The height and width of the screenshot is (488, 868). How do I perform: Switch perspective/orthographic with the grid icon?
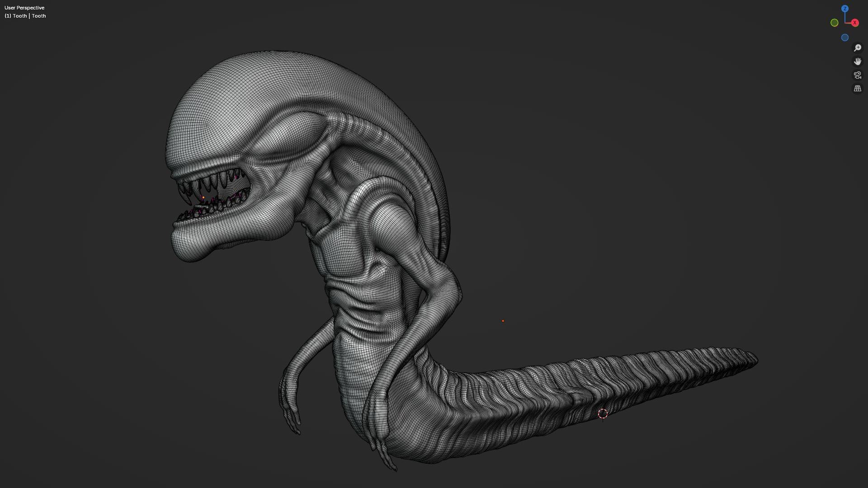coord(858,89)
